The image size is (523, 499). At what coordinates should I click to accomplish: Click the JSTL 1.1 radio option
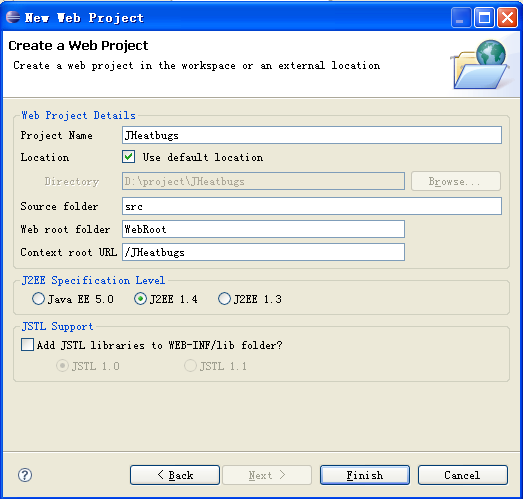(190, 366)
